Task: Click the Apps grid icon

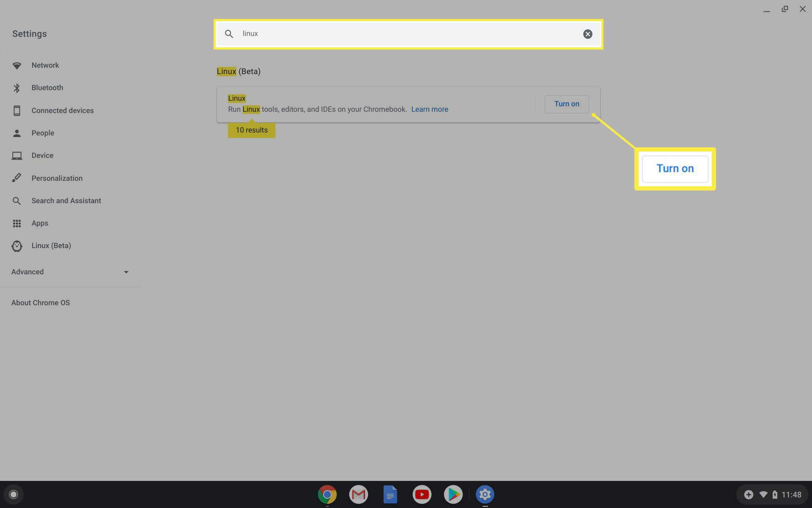Action: click(x=17, y=224)
